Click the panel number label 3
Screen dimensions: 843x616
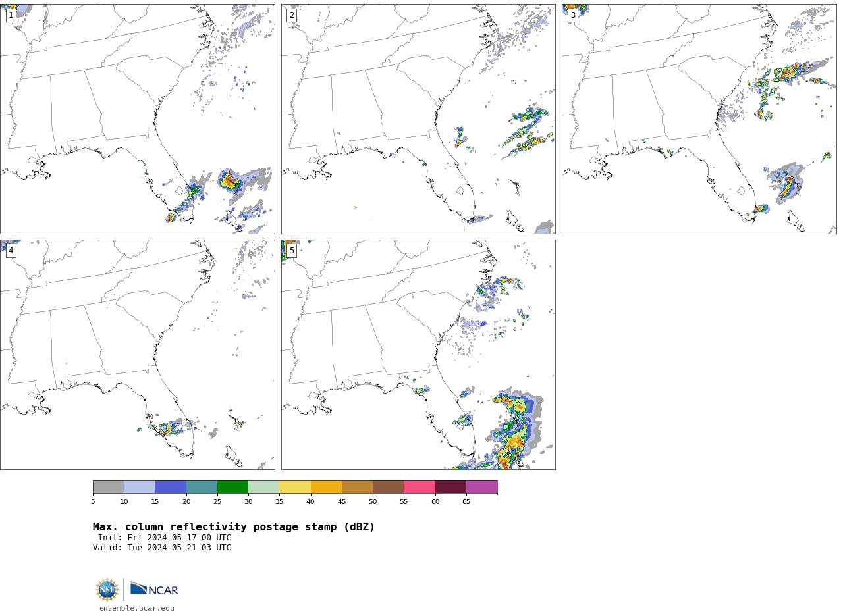click(x=573, y=15)
